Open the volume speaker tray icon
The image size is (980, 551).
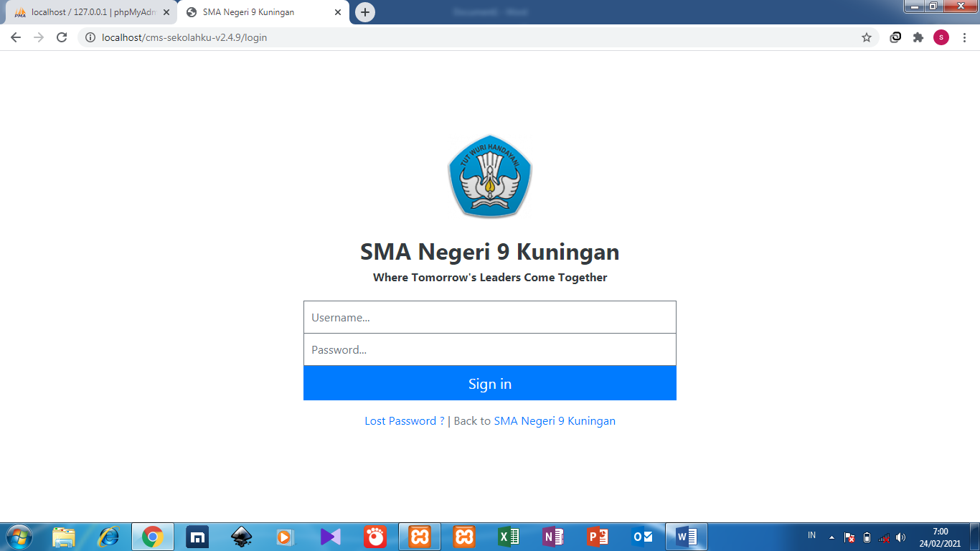tap(901, 537)
